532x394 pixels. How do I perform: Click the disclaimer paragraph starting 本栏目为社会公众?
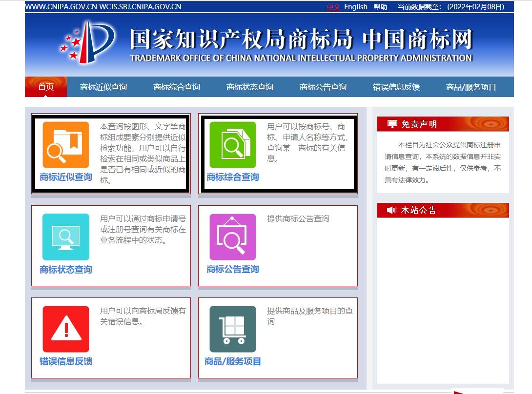click(x=443, y=162)
